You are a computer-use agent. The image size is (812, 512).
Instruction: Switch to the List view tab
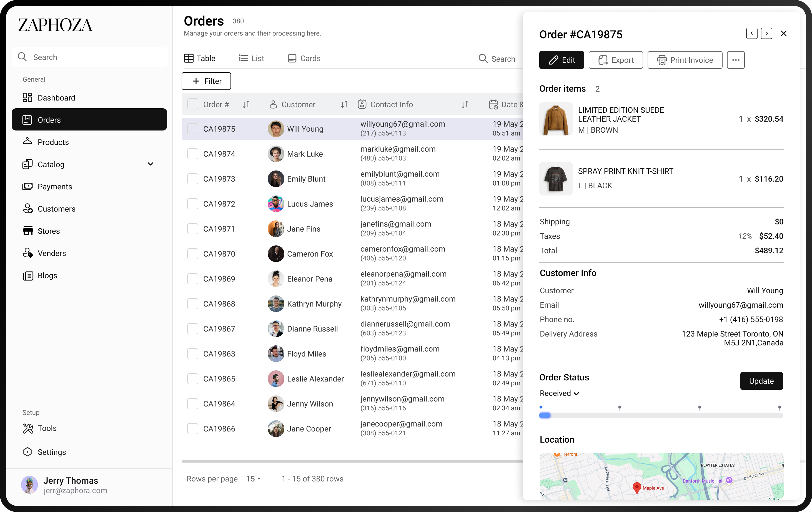point(251,58)
